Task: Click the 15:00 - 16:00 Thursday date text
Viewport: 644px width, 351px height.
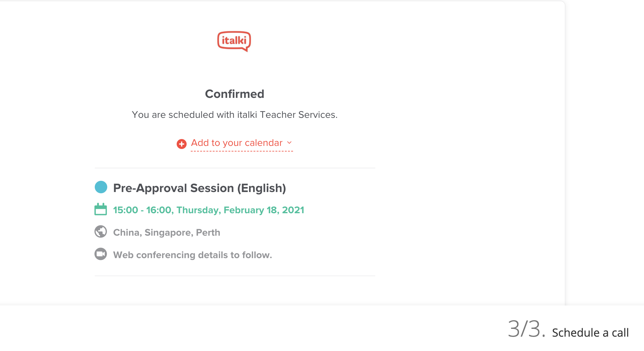Action: (209, 210)
